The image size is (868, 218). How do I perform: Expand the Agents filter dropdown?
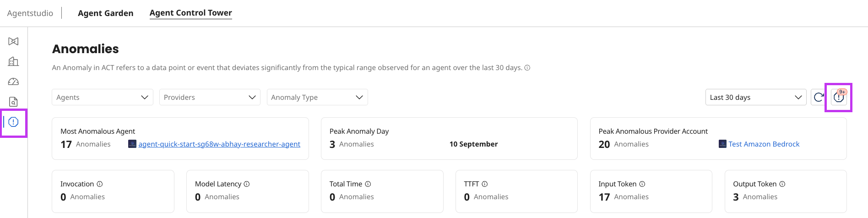(x=102, y=97)
